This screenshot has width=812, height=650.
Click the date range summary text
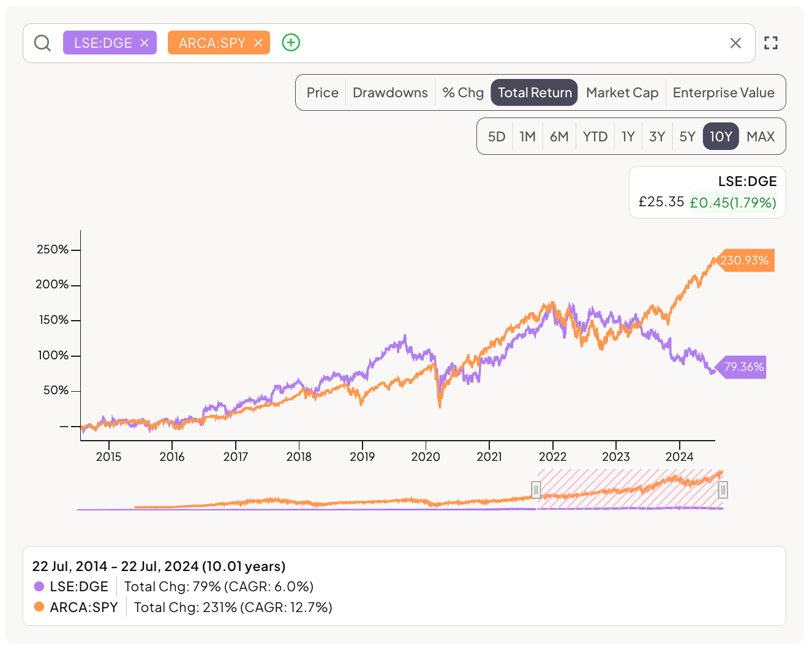[159, 566]
